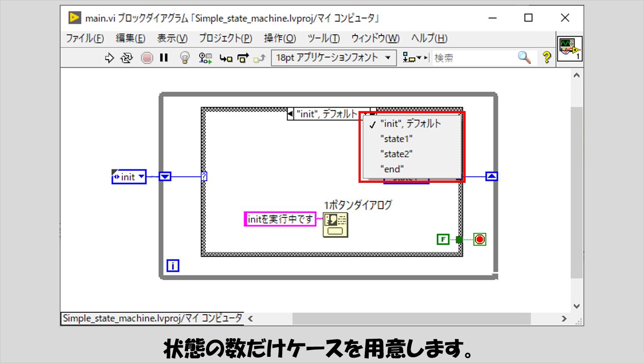Open the 18pt application font dropdown
Image resolution: width=644 pixels, height=363 pixels.
(334, 58)
